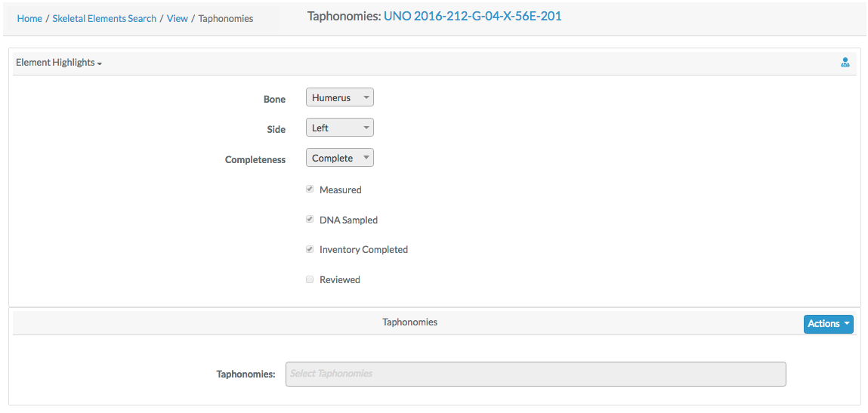The height and width of the screenshot is (413, 868).
Task: Open the Side dropdown showing Left
Action: [x=340, y=128]
